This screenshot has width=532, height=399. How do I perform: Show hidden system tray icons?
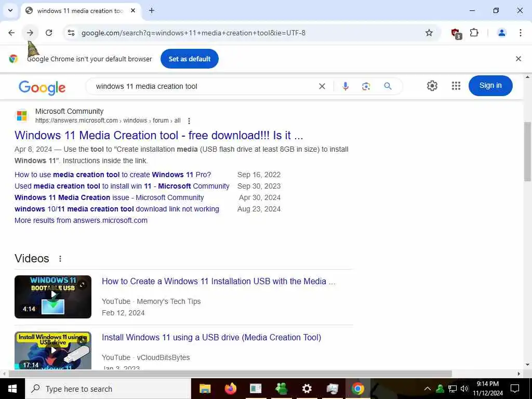coord(428,389)
